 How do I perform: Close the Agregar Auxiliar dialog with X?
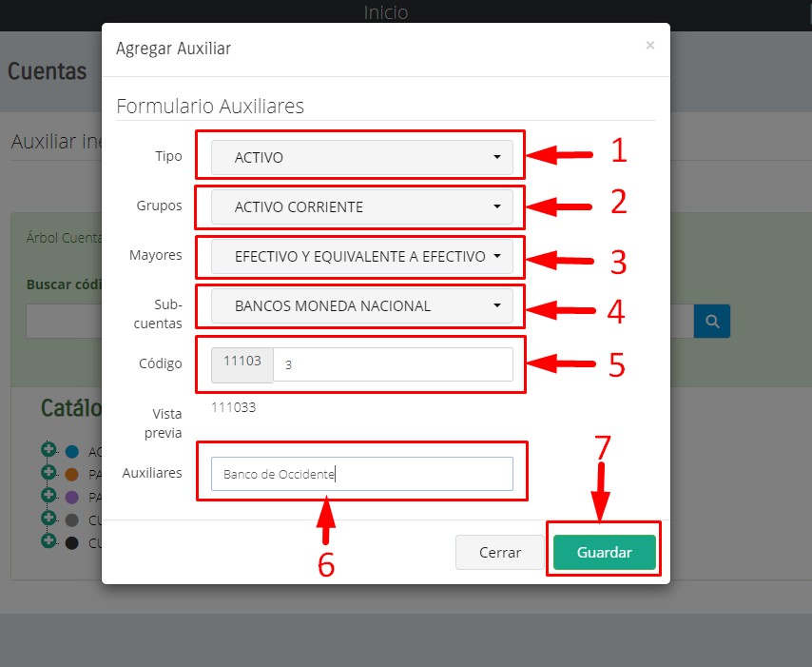650,46
